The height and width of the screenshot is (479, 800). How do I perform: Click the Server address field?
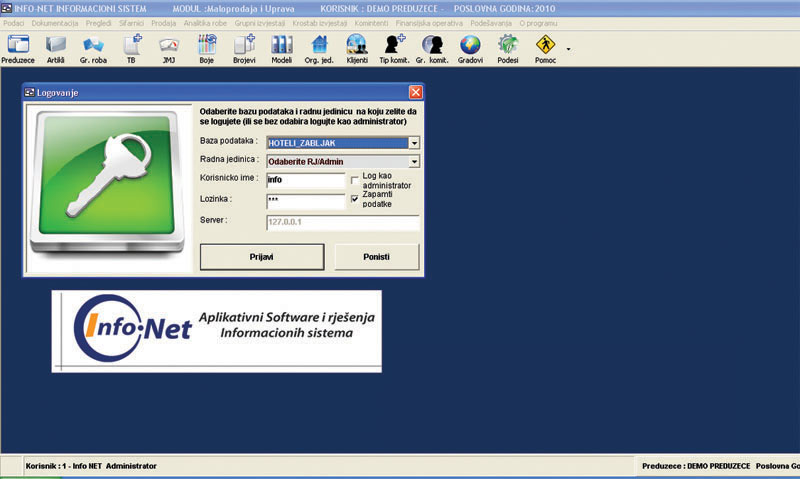pyautogui.click(x=343, y=222)
